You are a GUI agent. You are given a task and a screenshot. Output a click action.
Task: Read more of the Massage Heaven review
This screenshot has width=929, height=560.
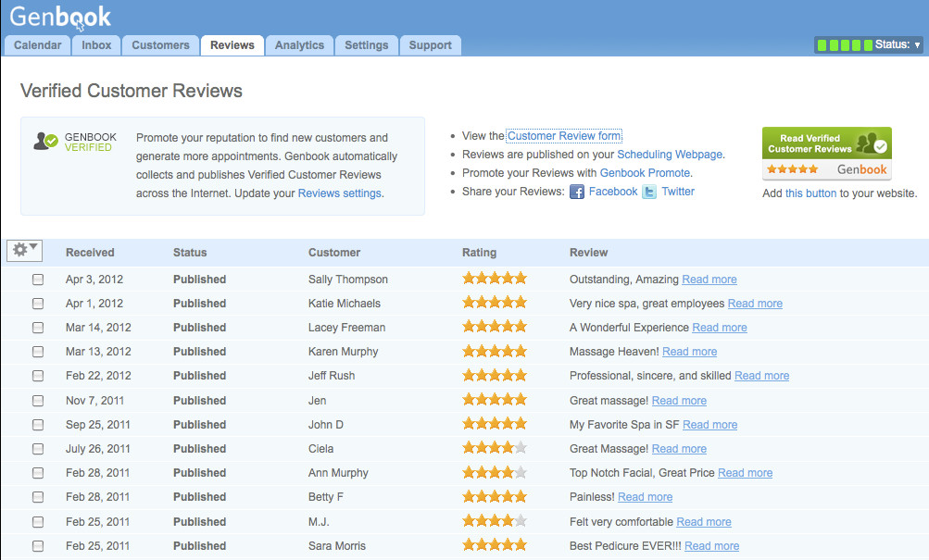689,351
